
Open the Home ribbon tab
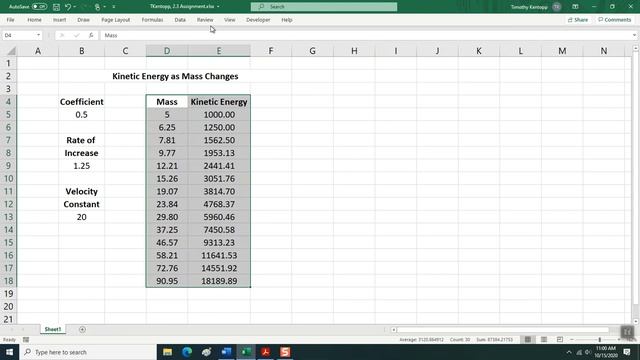point(34,20)
